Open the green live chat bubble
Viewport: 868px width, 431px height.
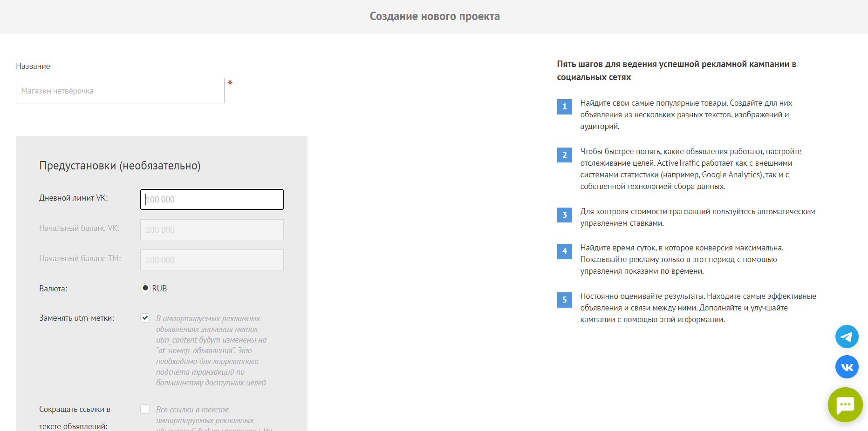tap(845, 404)
